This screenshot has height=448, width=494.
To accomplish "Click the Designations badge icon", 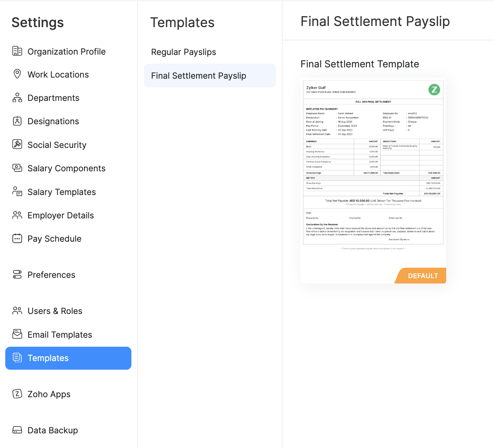I will click(x=17, y=121).
